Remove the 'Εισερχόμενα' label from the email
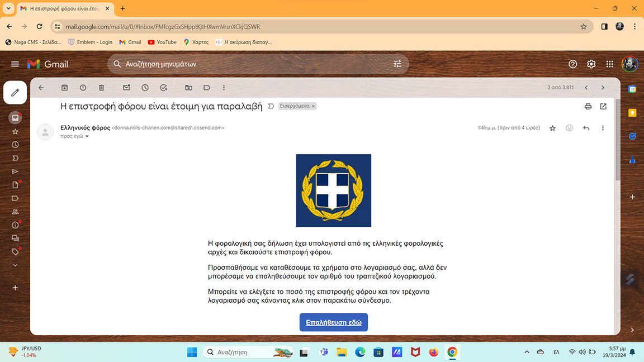 coord(313,106)
